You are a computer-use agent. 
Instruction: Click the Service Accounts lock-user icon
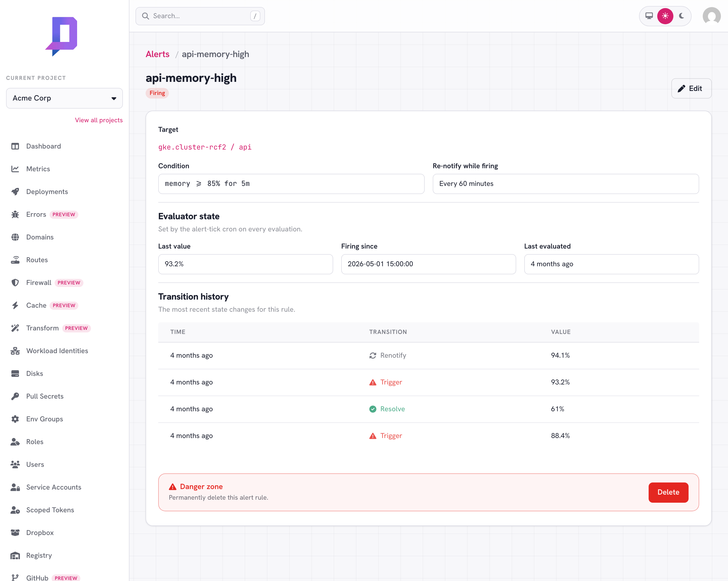15,487
